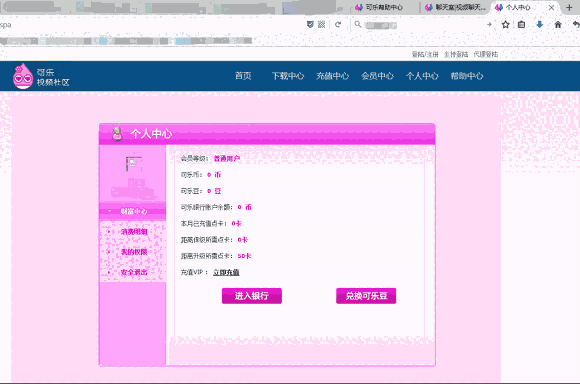Click the 可乐银行账户余额 value
This screenshot has height=384, width=580.
pyautogui.click(x=245, y=207)
